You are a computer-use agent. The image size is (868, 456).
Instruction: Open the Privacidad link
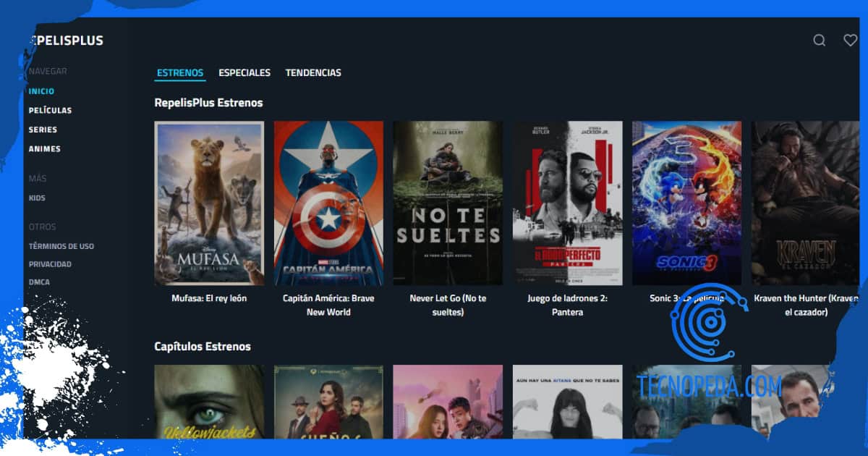point(50,264)
